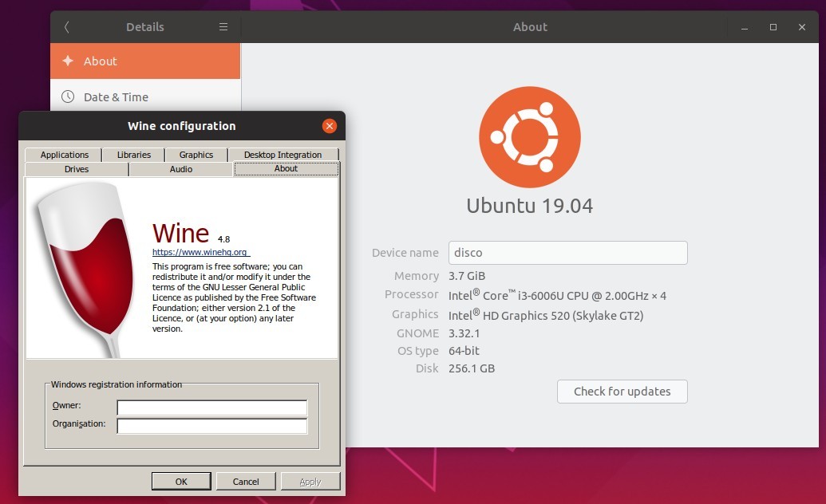Close the Wine configuration dialog
The image size is (826, 504).
[x=330, y=126]
